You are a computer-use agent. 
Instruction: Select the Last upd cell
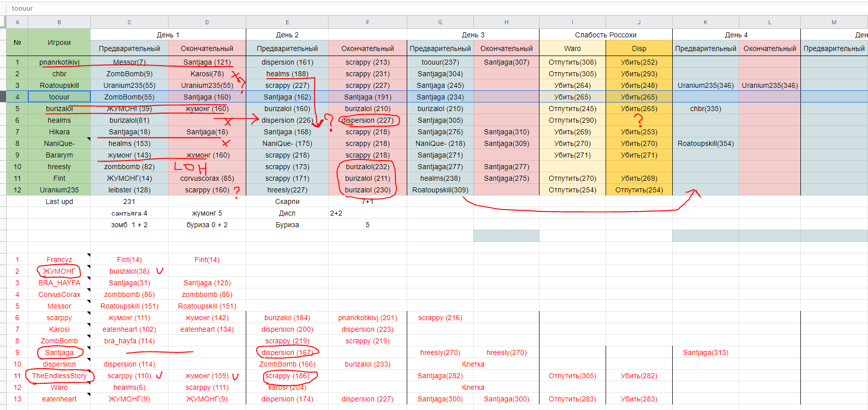coord(59,201)
